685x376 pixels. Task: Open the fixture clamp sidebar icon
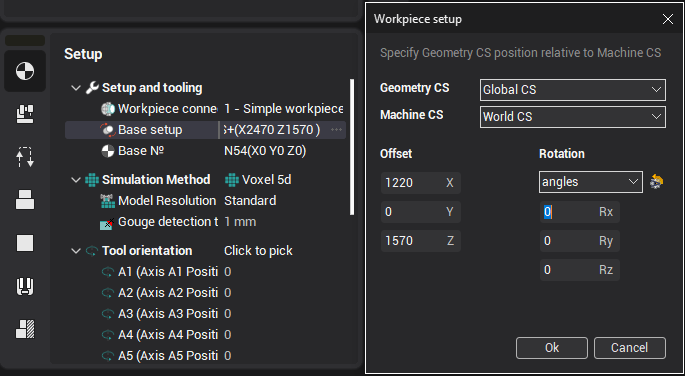[x=25, y=286]
